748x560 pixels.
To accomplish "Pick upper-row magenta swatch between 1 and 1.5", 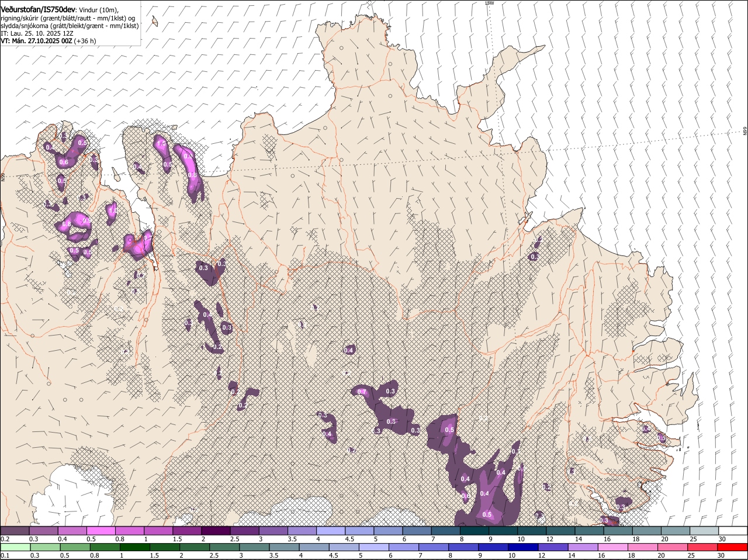I will coord(158,531).
